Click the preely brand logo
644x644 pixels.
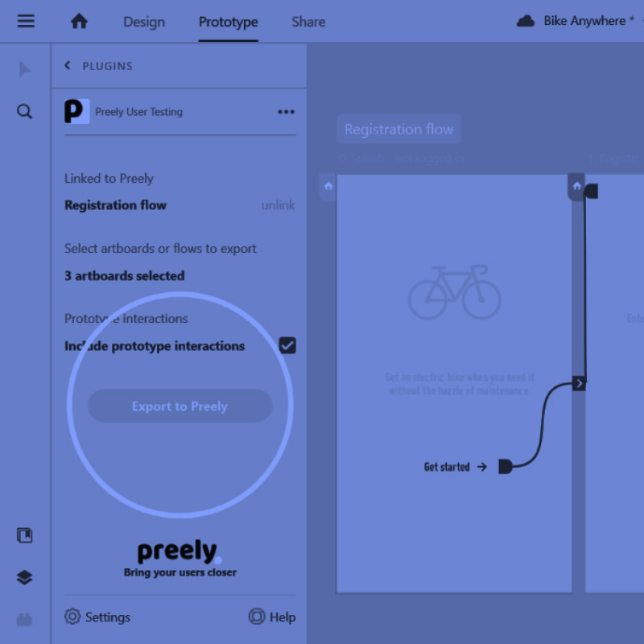pos(180,551)
